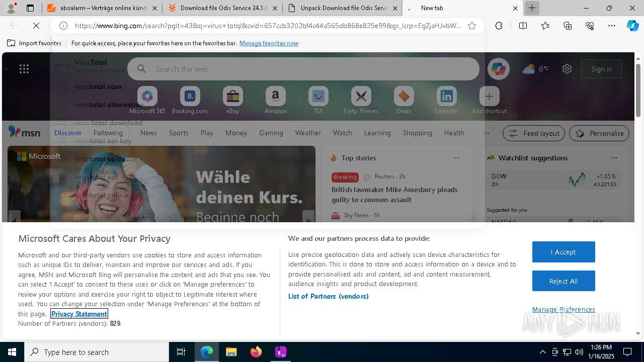View site information icon in address bar
The width and height of the screenshot is (644, 362).
(x=63, y=26)
